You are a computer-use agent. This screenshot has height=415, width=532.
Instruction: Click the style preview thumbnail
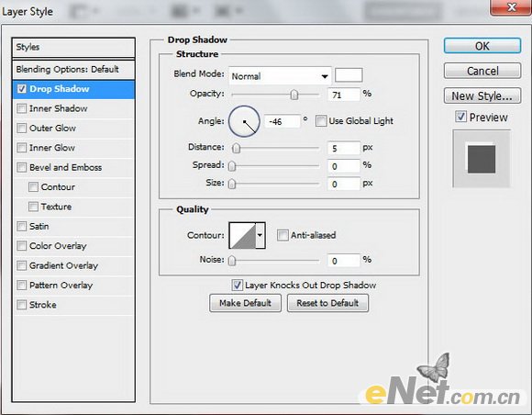tap(482, 159)
